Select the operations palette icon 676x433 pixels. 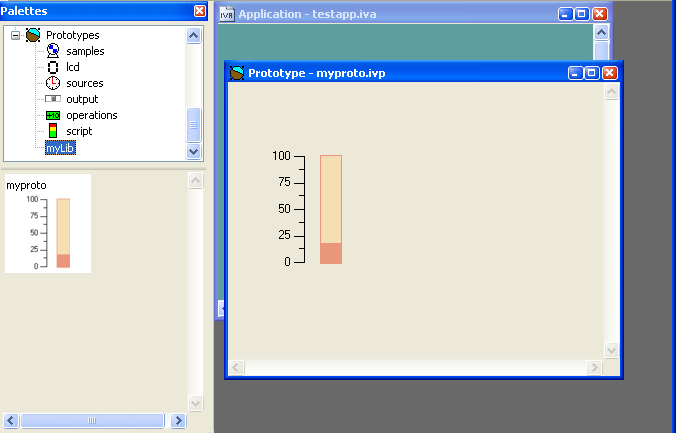53,115
